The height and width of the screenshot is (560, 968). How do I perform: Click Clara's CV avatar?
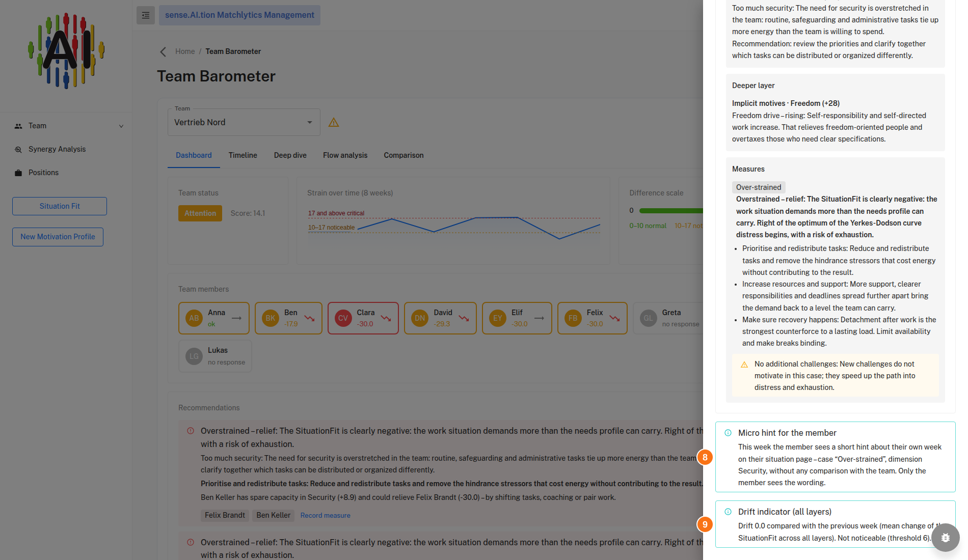[x=343, y=318]
